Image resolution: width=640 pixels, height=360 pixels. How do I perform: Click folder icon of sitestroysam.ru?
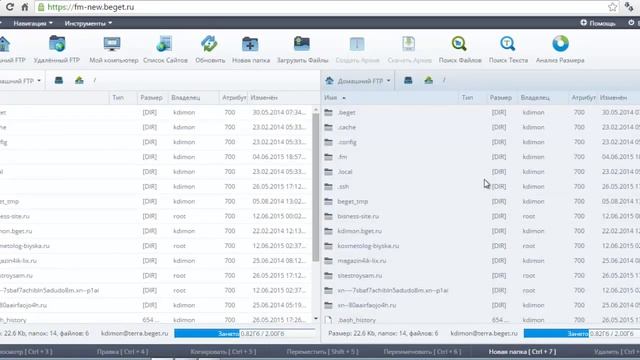point(329,276)
